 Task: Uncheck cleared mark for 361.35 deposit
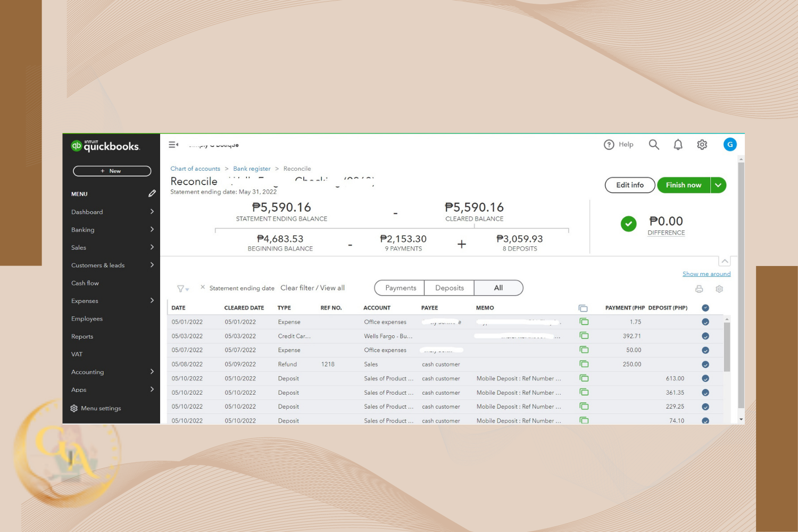click(x=705, y=393)
